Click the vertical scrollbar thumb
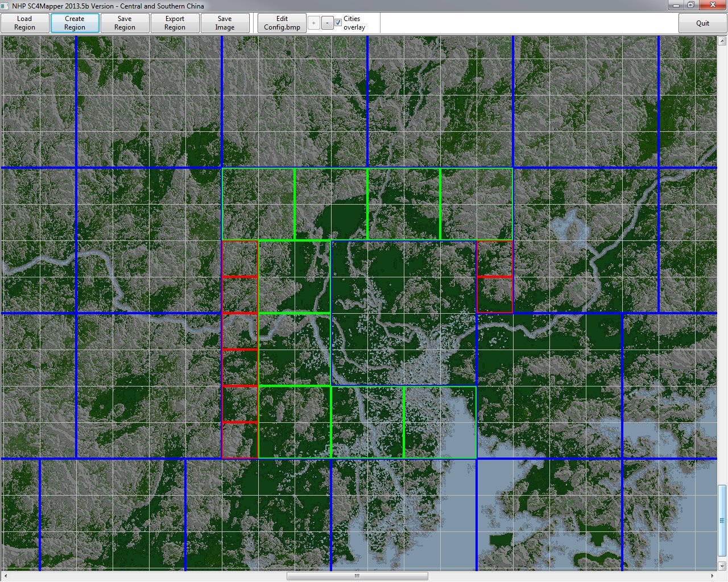This screenshot has height=582, width=728. click(722, 521)
